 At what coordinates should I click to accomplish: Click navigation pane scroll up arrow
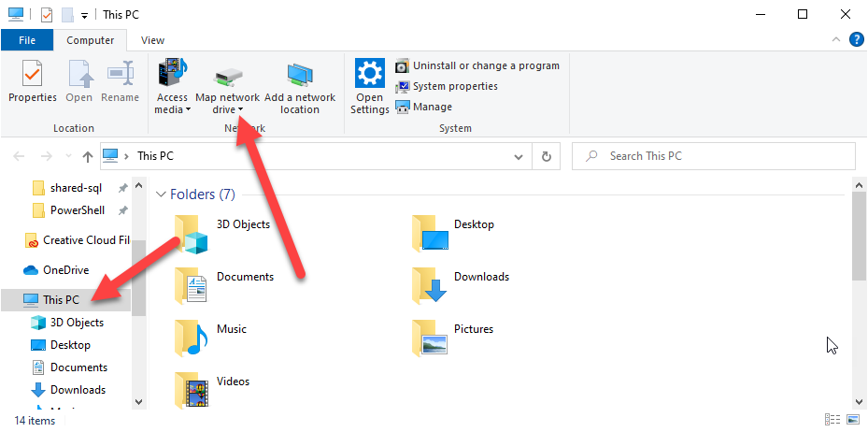click(139, 185)
